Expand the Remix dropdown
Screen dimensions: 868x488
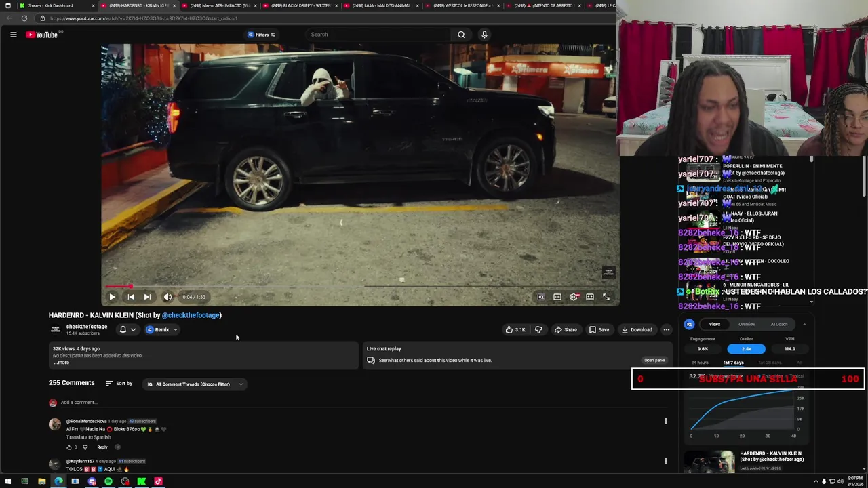161,330
